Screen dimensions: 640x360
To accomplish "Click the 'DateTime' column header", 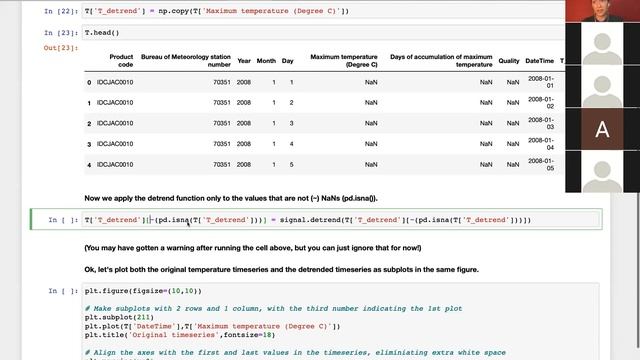I will pos(539,61).
